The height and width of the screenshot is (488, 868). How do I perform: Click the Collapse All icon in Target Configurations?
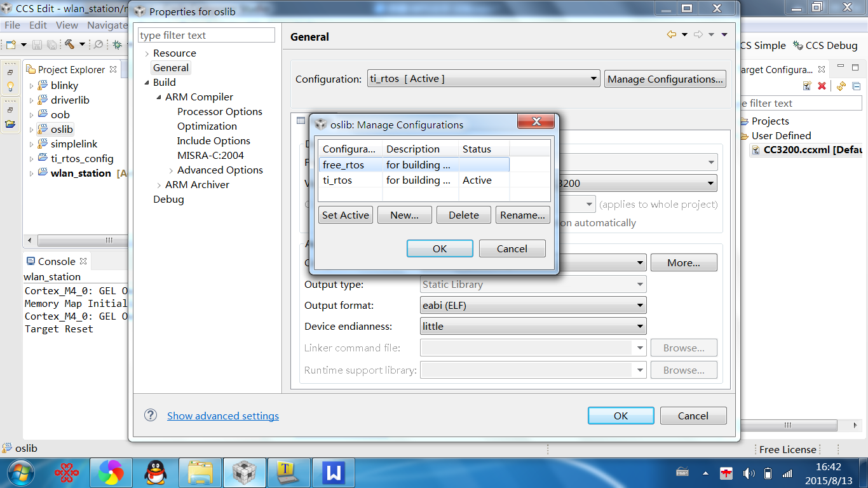856,86
